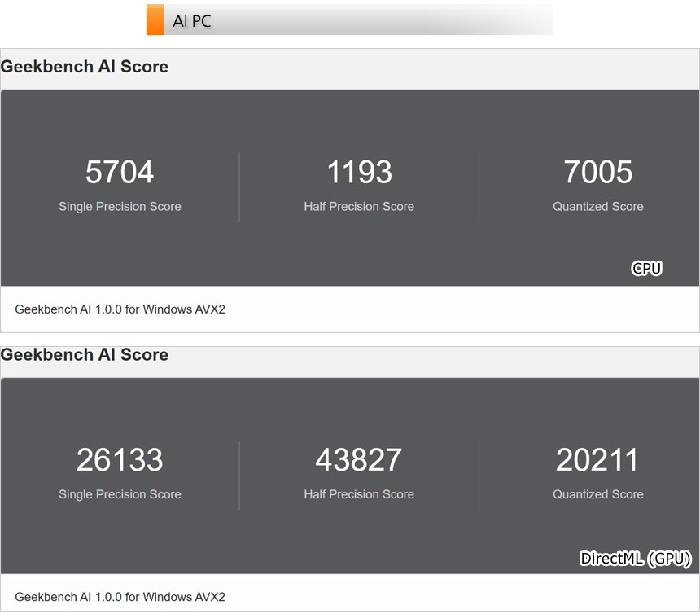Click the orange square beside AI PC

(x=155, y=20)
